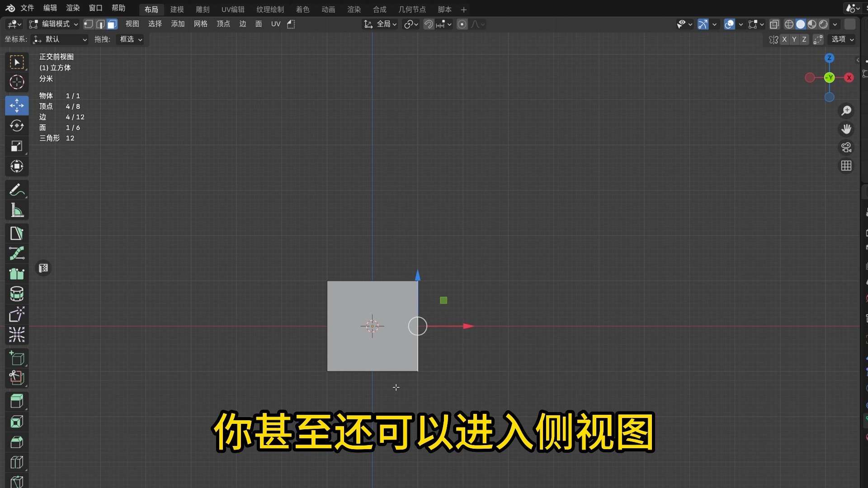Toggle X axis mesh symmetry
This screenshot has height=488, width=868.
click(784, 39)
